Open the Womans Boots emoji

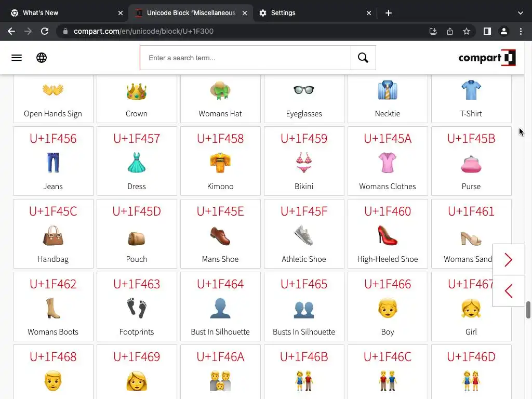[x=53, y=307]
